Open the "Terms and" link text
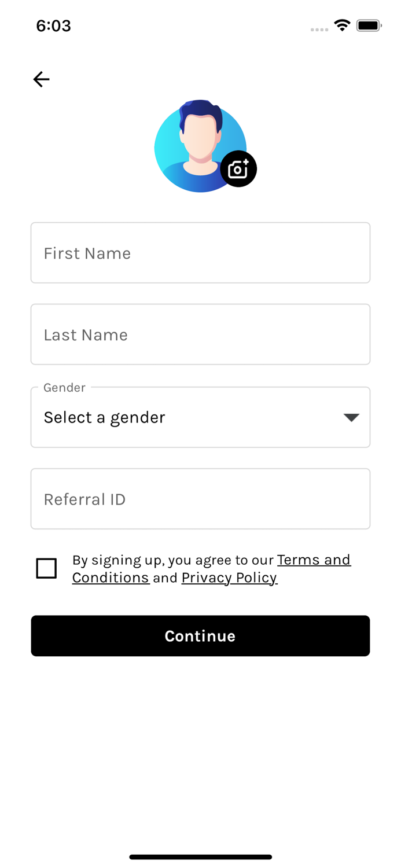Image resolution: width=401 pixels, height=868 pixels. point(314,560)
